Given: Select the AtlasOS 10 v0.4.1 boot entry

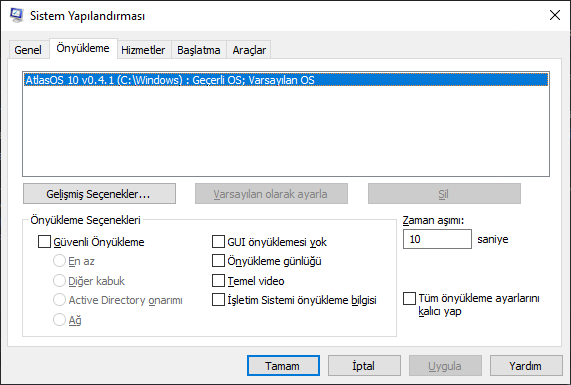Looking at the screenshot, I should coord(286,80).
